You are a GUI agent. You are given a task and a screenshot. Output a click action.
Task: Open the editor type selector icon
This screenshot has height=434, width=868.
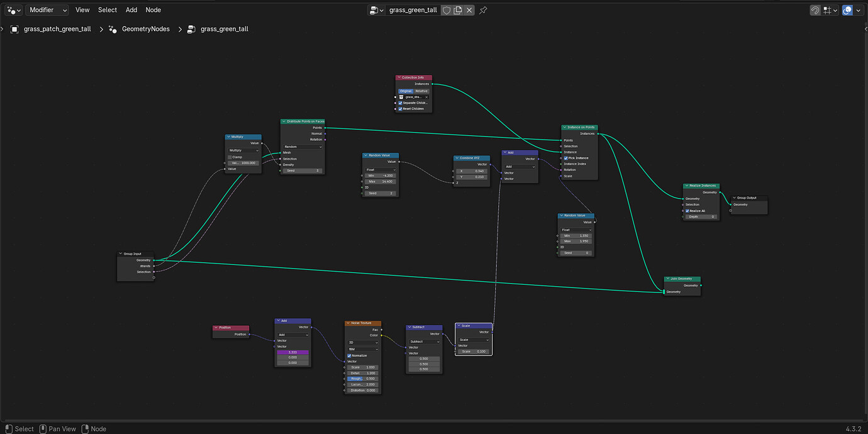[x=13, y=10]
